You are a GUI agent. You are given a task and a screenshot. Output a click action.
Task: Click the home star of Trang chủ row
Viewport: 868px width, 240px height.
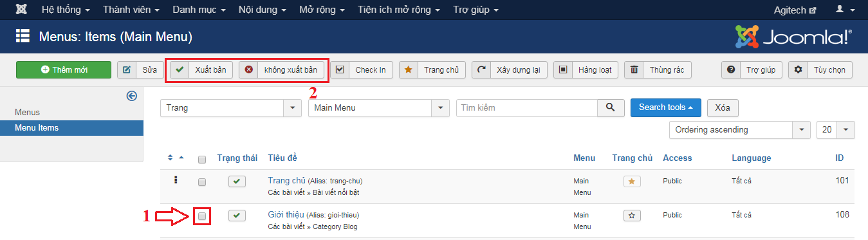coord(632,182)
